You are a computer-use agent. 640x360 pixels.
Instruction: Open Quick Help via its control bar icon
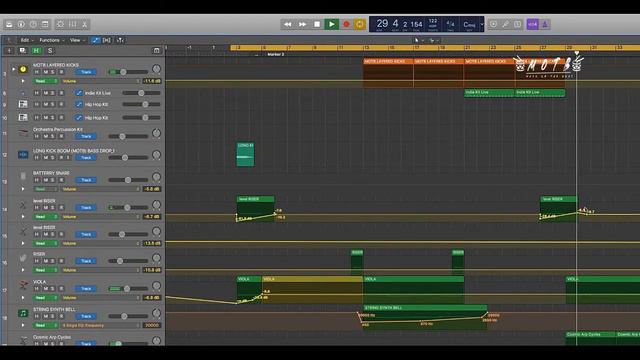click(33, 24)
